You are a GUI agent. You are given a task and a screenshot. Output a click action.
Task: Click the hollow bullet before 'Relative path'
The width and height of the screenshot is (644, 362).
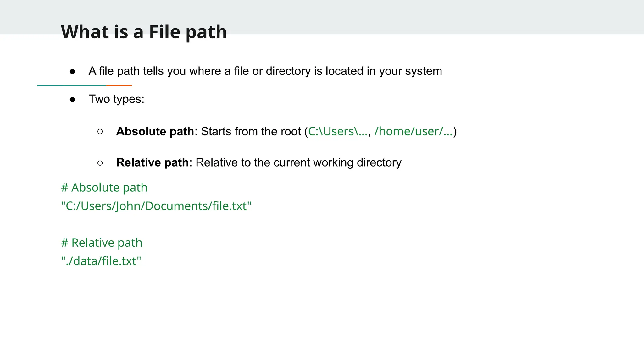(100, 163)
